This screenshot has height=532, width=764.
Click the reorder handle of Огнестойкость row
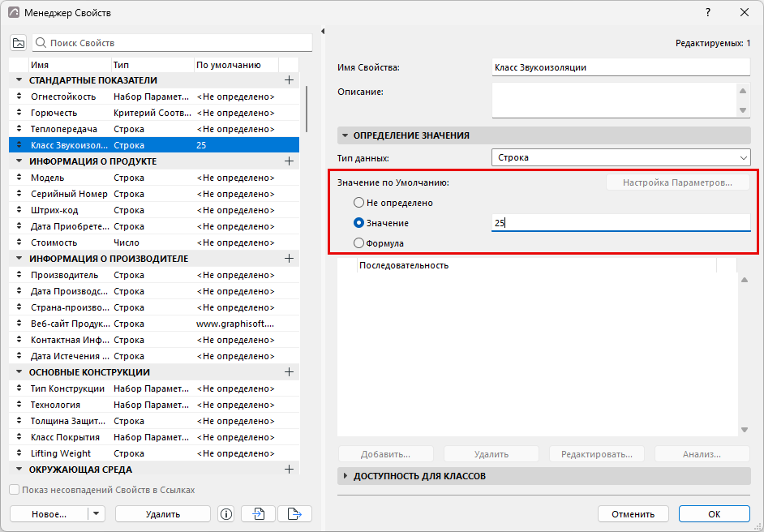coord(19,97)
